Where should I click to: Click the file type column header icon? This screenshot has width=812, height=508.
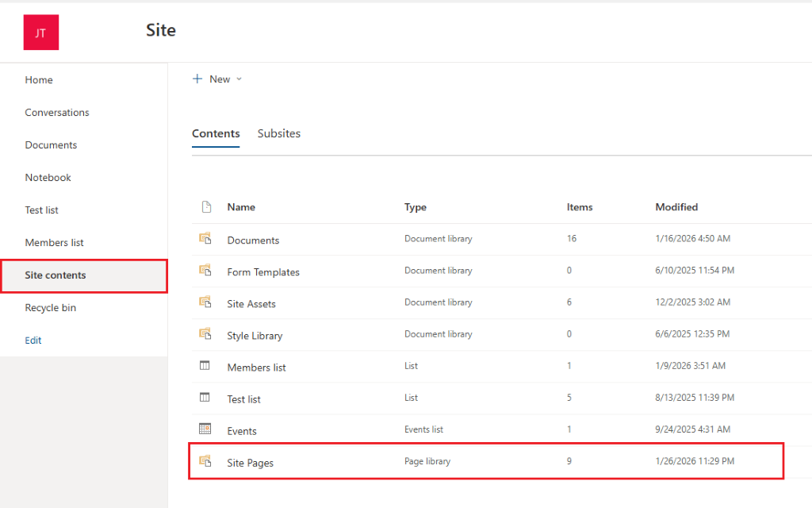coord(206,207)
